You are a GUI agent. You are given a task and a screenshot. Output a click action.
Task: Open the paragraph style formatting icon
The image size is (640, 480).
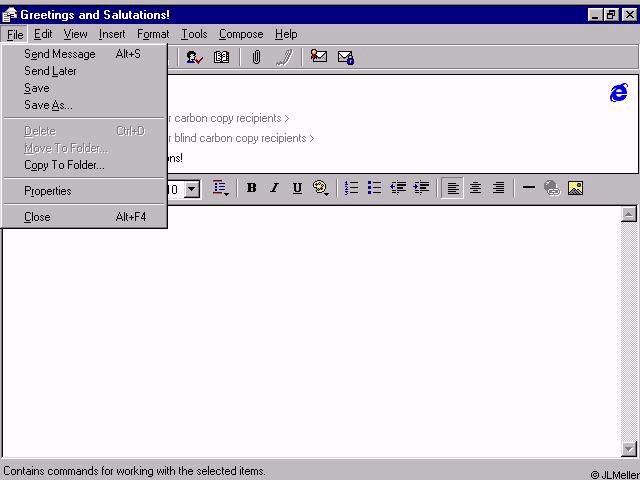(x=220, y=188)
